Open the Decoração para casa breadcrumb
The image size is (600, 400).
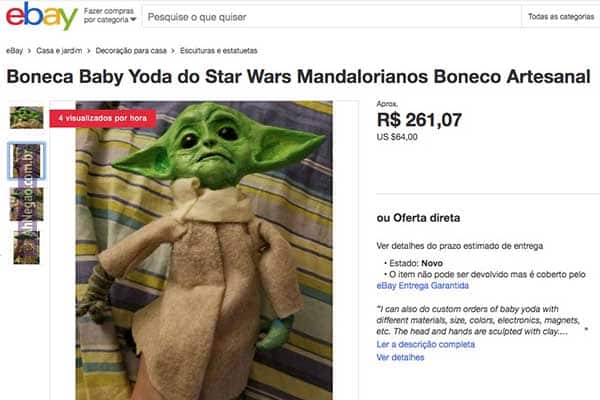(x=131, y=51)
